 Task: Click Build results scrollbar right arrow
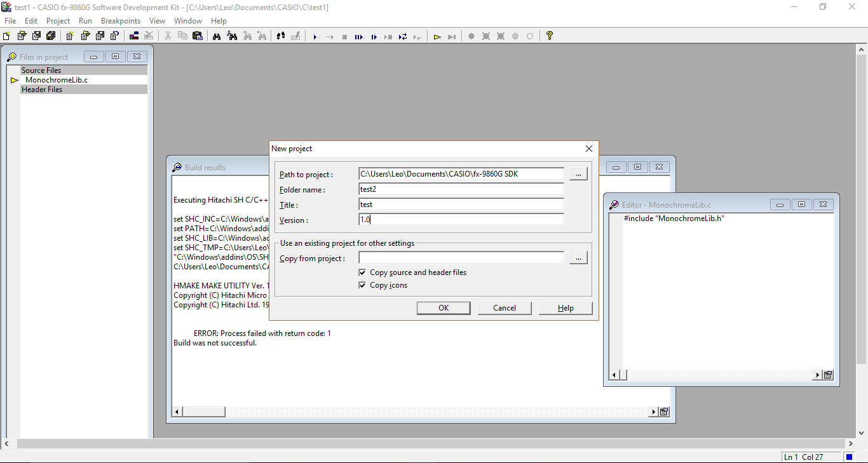click(653, 412)
